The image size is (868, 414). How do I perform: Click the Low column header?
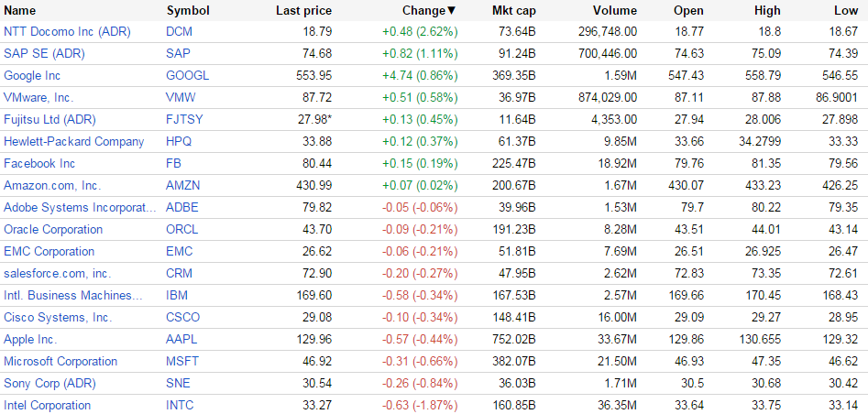click(x=846, y=11)
